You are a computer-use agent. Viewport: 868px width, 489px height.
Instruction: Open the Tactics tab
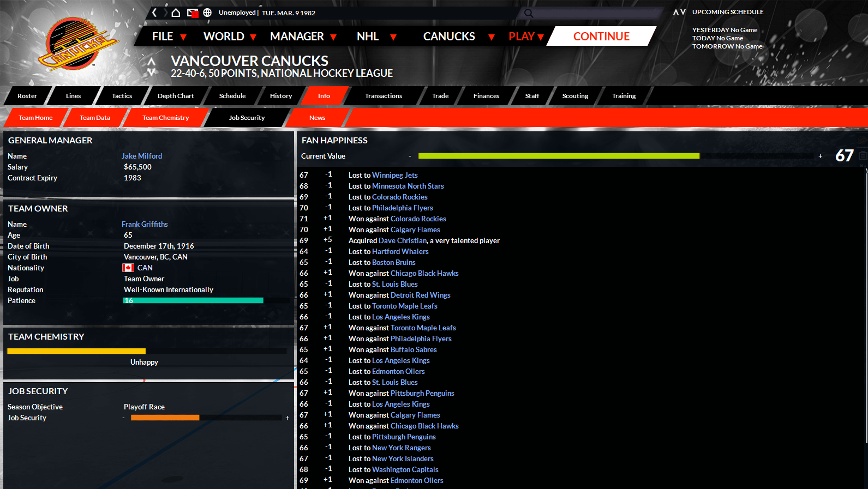point(122,96)
